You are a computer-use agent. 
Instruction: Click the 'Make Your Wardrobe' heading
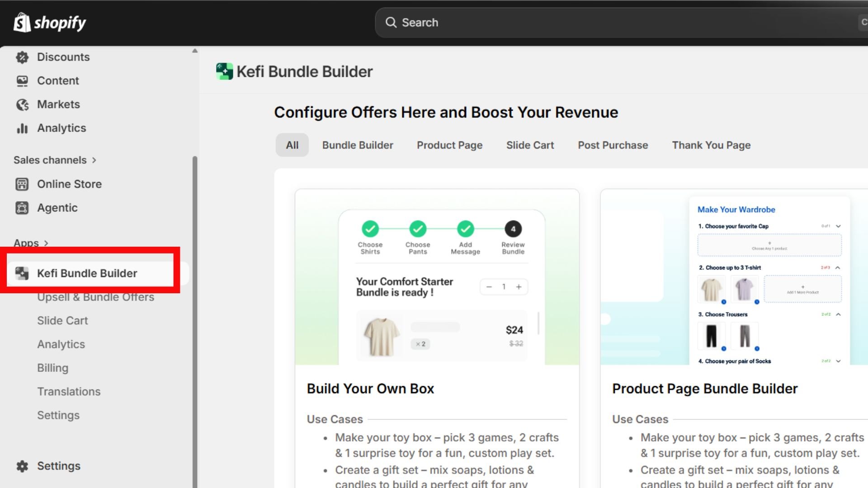[x=736, y=210]
